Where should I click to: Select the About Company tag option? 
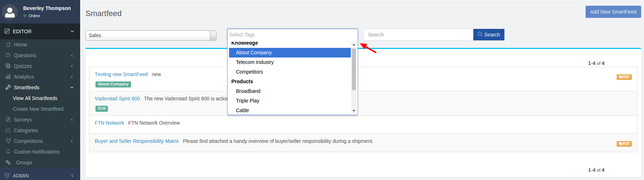tap(254, 52)
